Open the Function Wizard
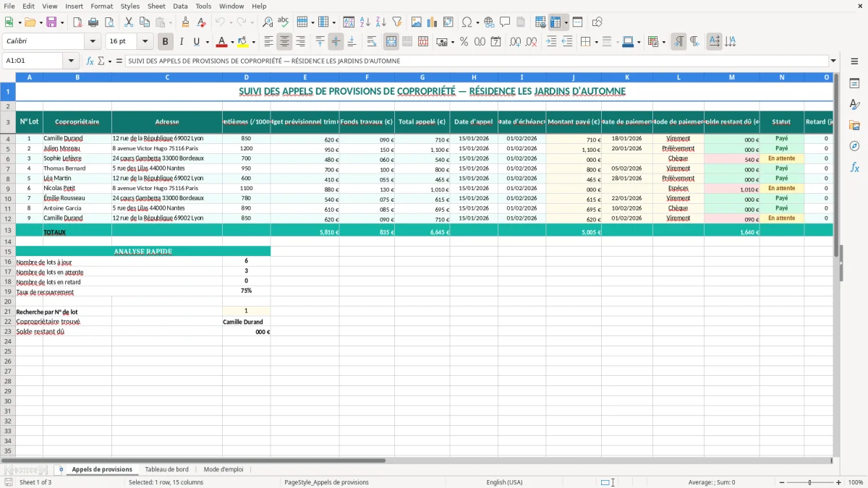Screen dimensions: 868x488 90,61
